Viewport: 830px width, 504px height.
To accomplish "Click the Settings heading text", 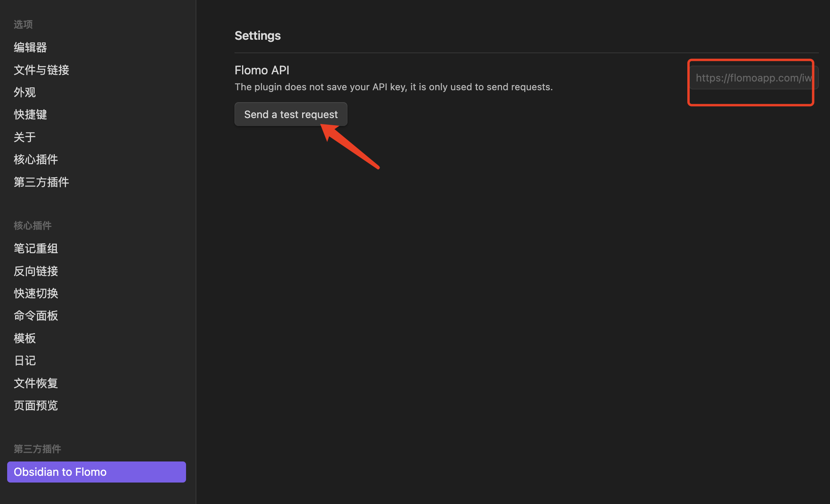I will point(258,36).
